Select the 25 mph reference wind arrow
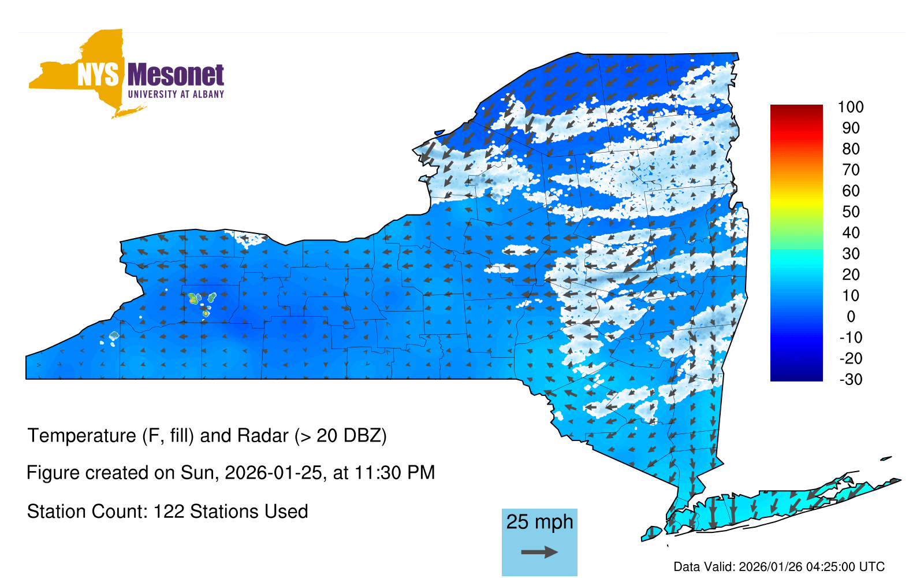Viewport: 924px width, 578px height. [539, 552]
